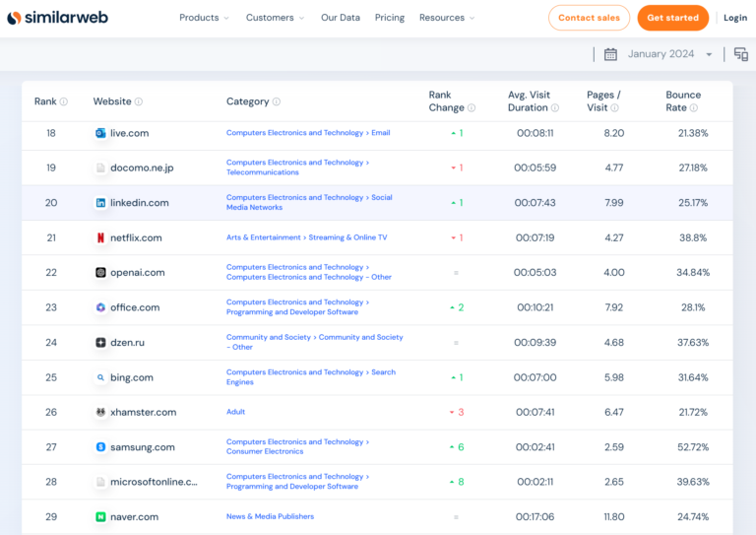Image resolution: width=756 pixels, height=535 pixels.
Task: Click the 11.80 pages per visit cell
Action: (614, 516)
